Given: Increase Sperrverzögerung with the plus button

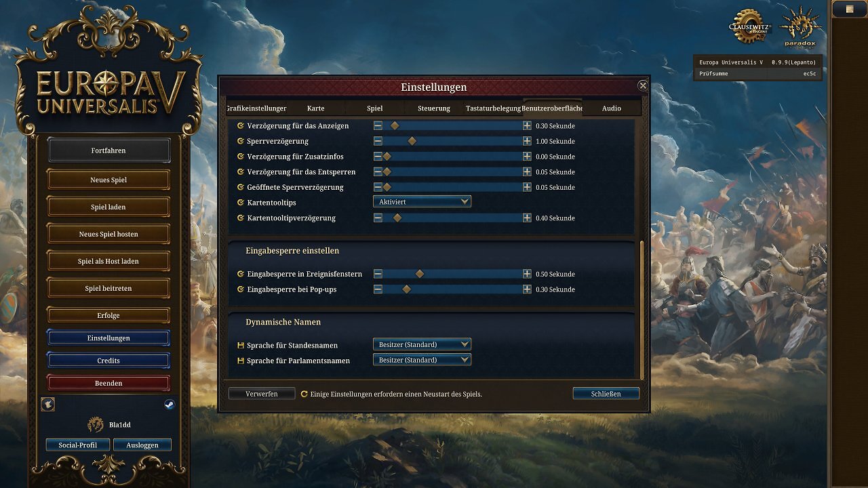Looking at the screenshot, I should [527, 141].
